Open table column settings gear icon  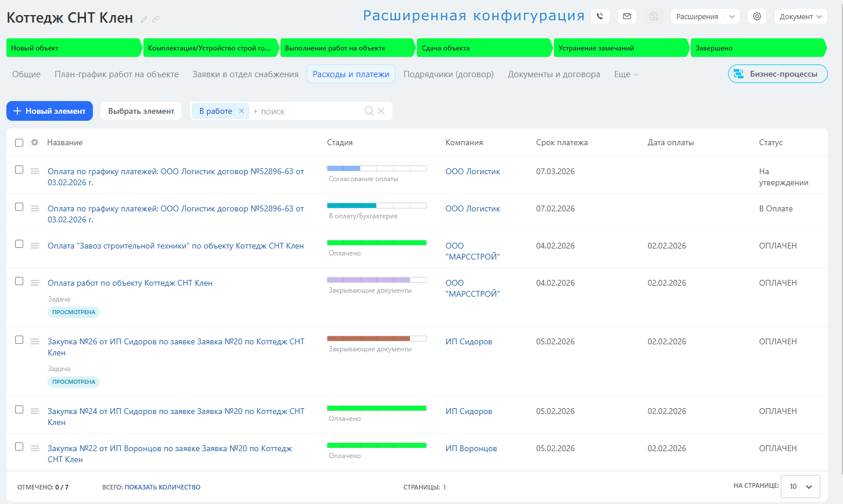point(35,142)
